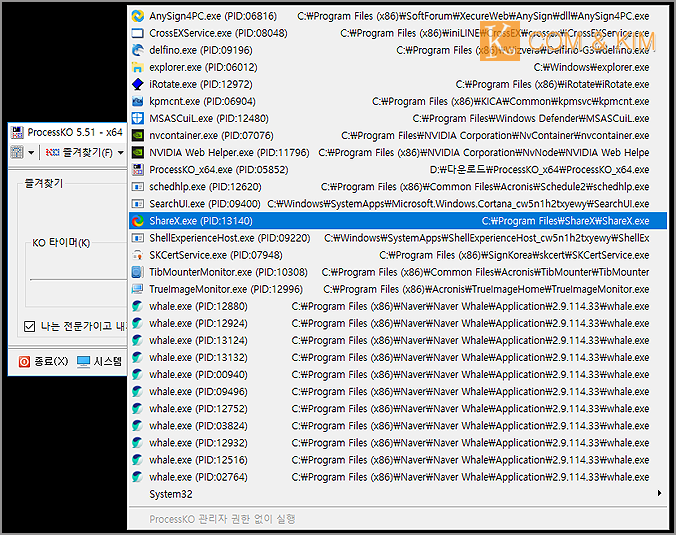Click the C:\Windows\explorer.exe path text
Screen dimensions: 676x535
pyautogui.click(x=592, y=67)
